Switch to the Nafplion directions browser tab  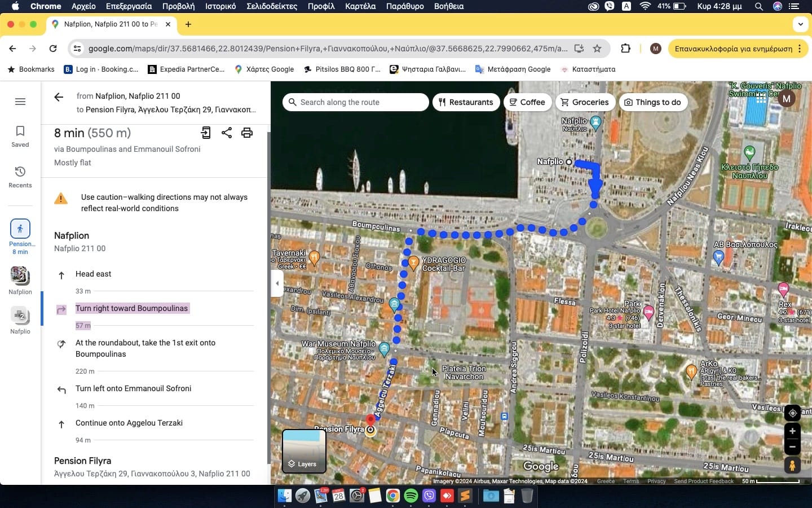pyautogui.click(x=111, y=24)
